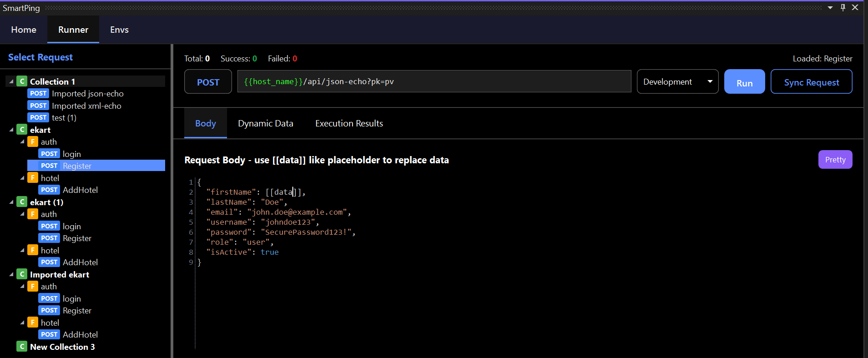Click the green Collection 1 icon
This screenshot has height=358, width=868.
click(x=22, y=81)
